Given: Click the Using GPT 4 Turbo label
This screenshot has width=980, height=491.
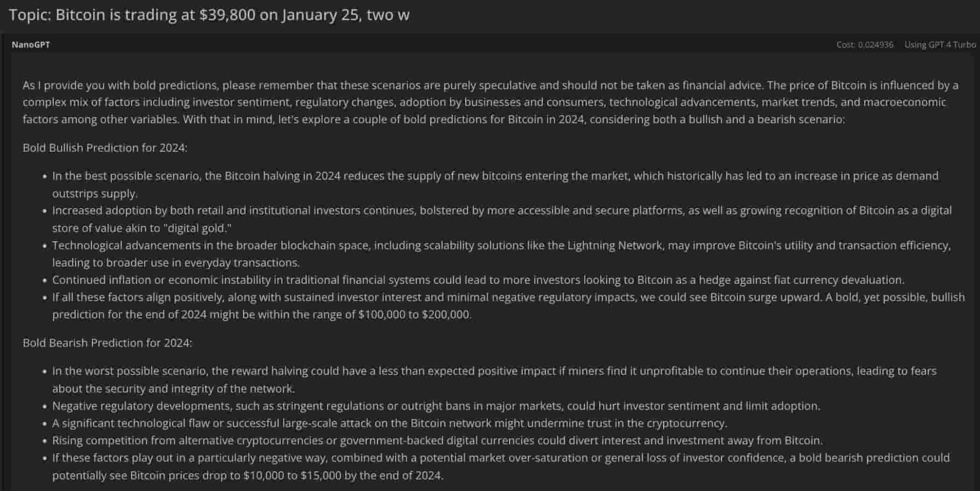Looking at the screenshot, I should [940, 45].
